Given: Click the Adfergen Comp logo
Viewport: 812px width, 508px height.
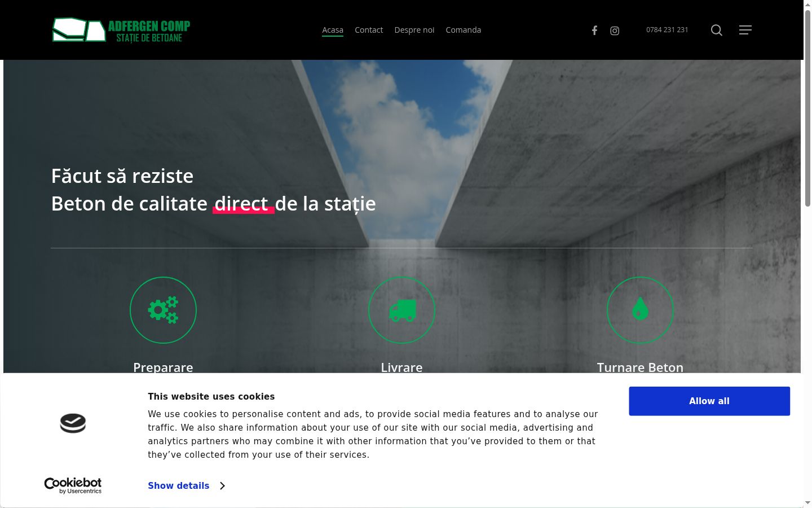Looking at the screenshot, I should click(x=121, y=30).
